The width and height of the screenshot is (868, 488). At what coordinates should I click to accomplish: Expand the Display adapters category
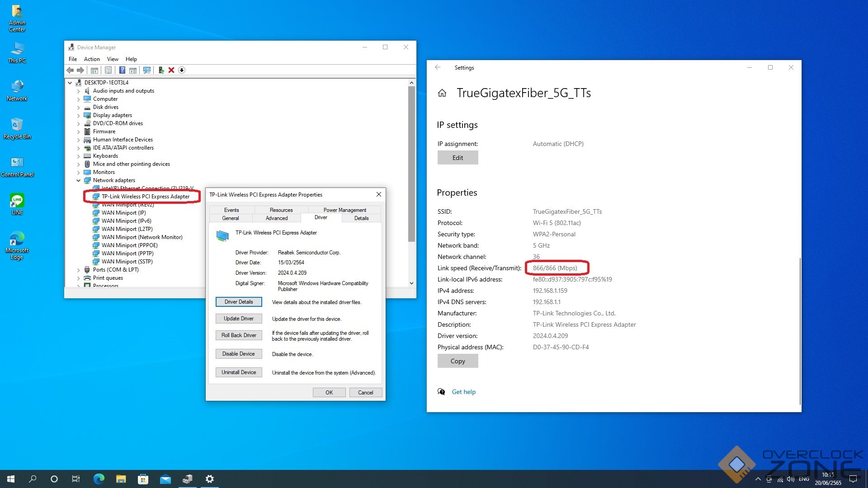[x=78, y=115]
